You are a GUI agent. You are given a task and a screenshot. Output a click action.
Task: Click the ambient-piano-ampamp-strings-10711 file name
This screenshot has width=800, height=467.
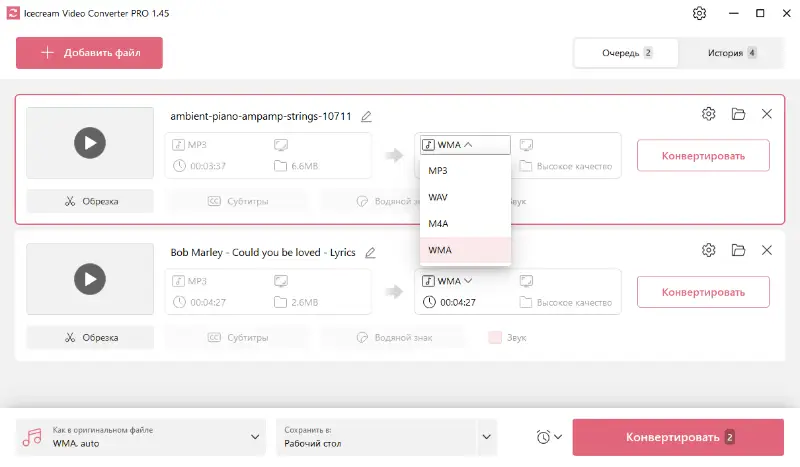[261, 116]
